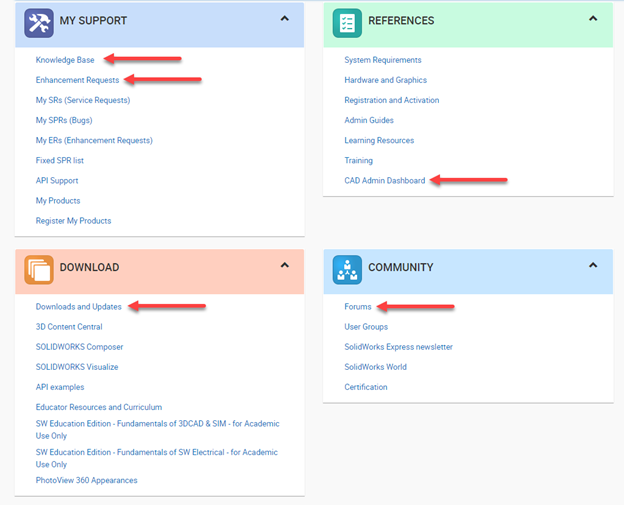
Task: Open the Certification link
Action: [366, 387]
